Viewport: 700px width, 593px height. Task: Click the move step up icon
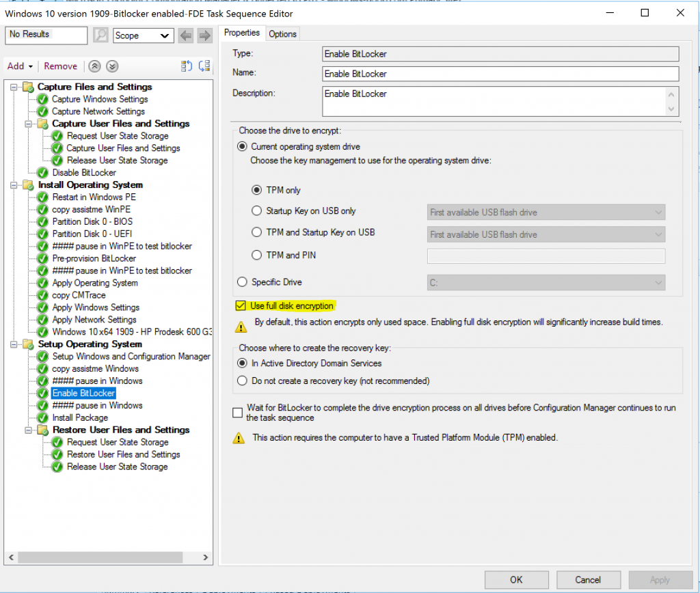point(187,66)
